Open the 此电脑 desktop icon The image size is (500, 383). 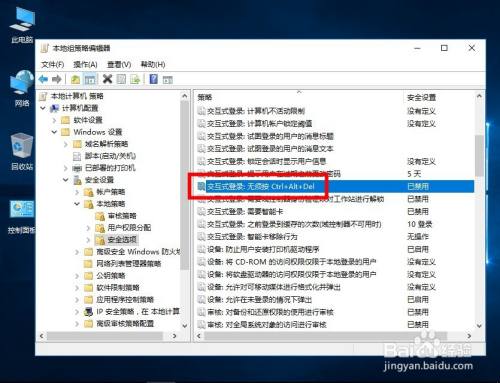(x=22, y=26)
